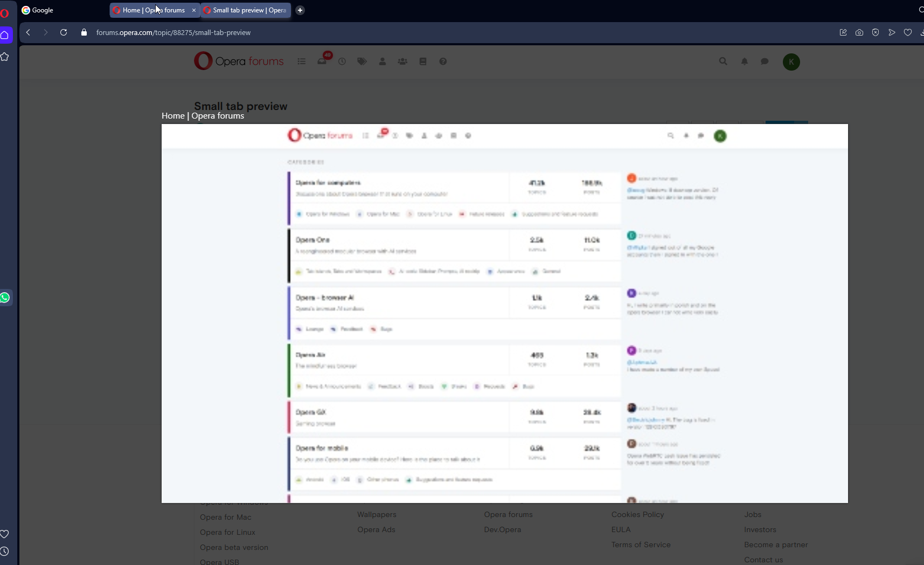The image size is (924, 565).
Task: Toggle WhatsApp panel in the sidebar
Action: pos(5,297)
